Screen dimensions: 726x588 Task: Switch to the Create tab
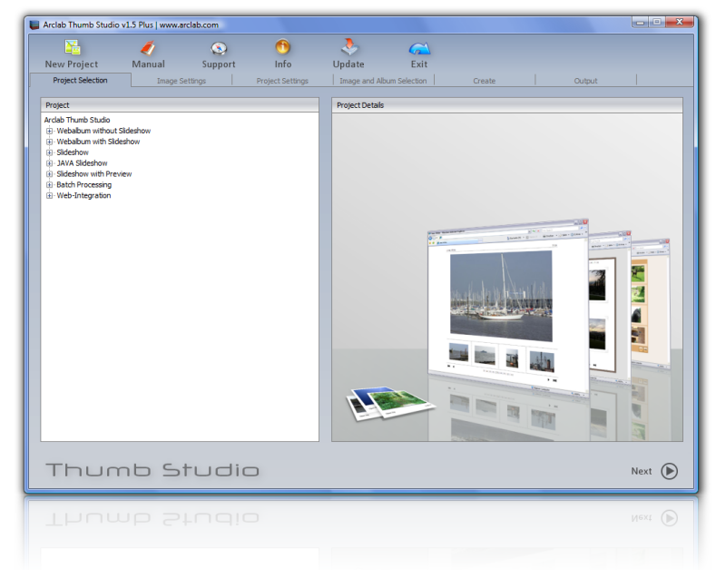click(x=484, y=81)
